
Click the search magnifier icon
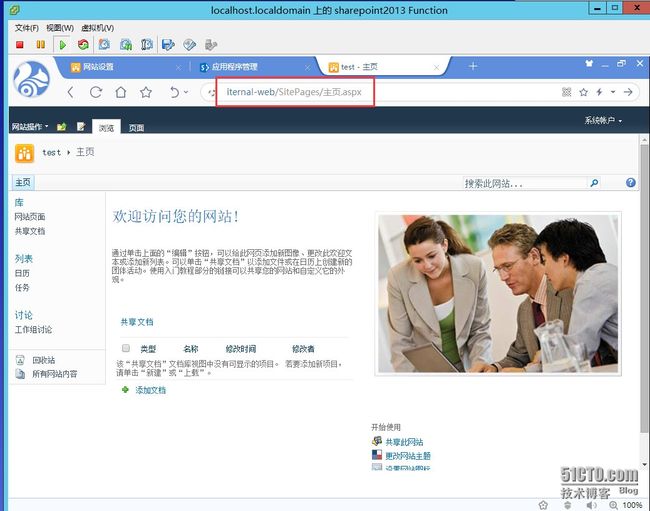coord(594,183)
